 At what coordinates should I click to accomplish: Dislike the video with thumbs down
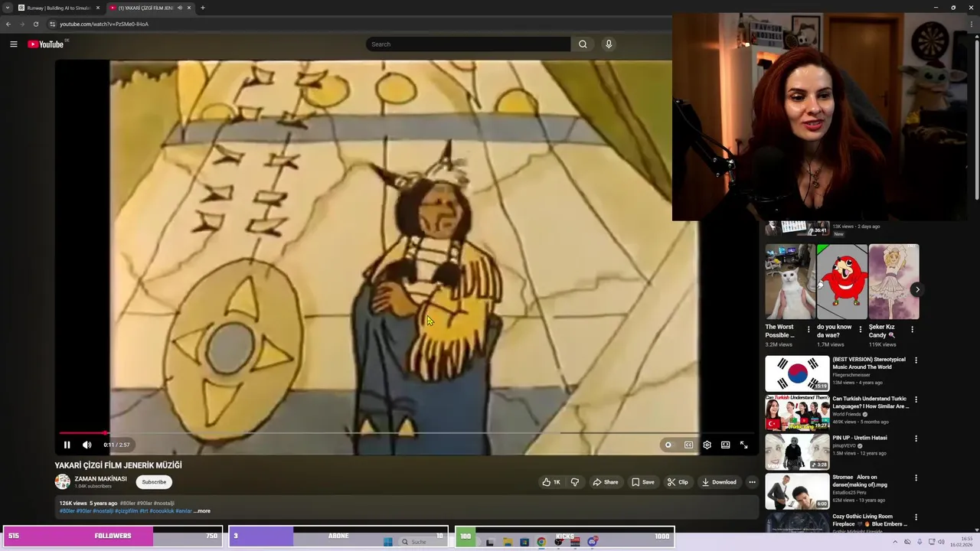pyautogui.click(x=575, y=482)
